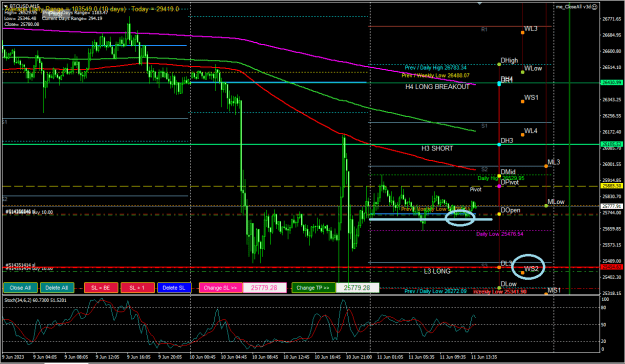Click the Stoch(34,6,2) indicator label

pos(35,300)
